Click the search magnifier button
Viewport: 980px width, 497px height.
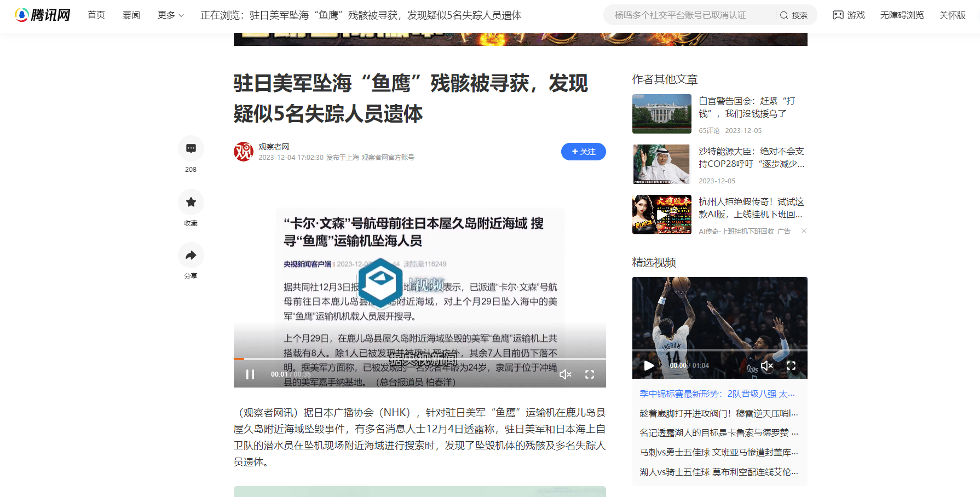(x=794, y=15)
